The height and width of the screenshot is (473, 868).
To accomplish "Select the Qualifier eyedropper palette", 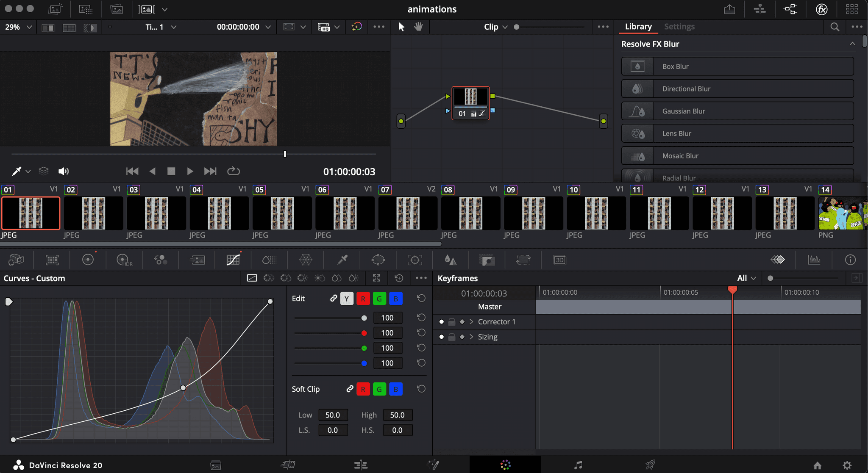I will pyautogui.click(x=342, y=260).
